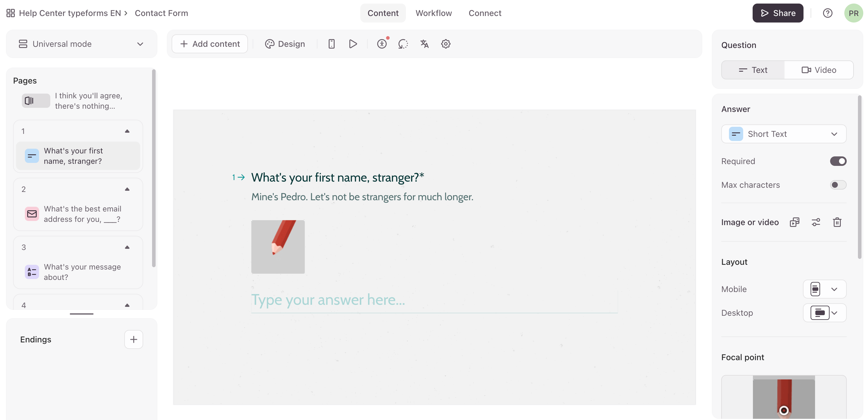Image resolution: width=868 pixels, height=420 pixels.
Task: Open the Desktop layout dropdown
Action: point(824,313)
